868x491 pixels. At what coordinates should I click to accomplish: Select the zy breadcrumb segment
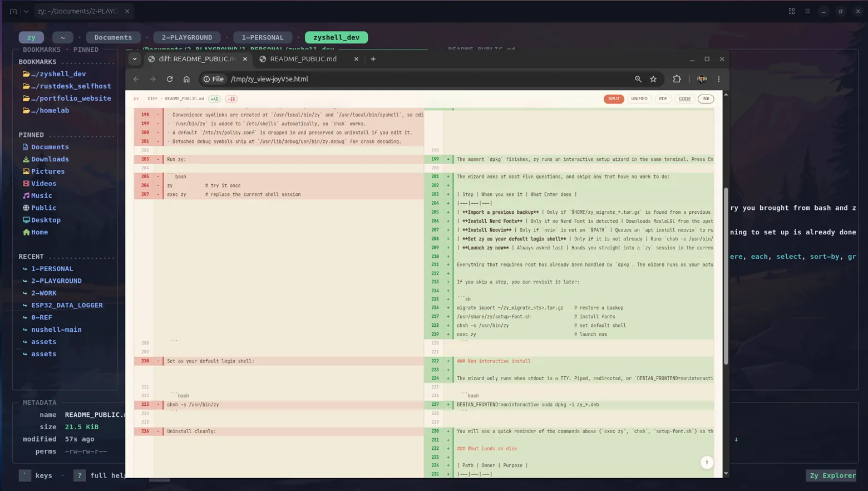[31, 37]
